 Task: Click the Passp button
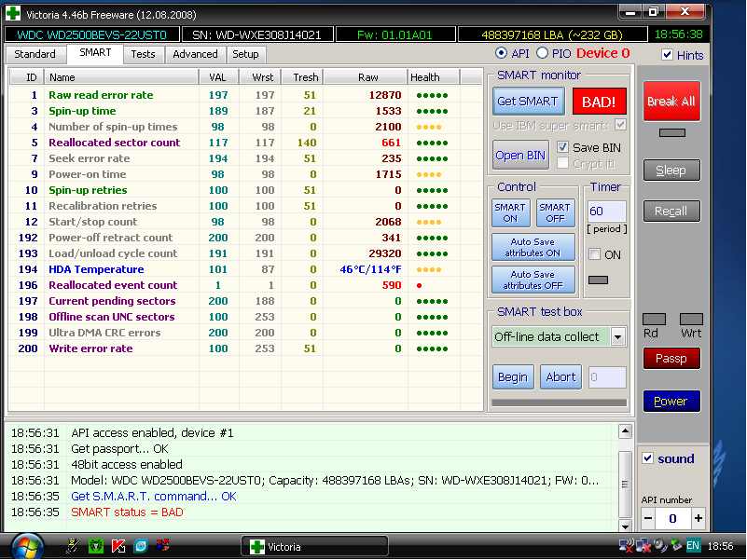click(x=671, y=358)
